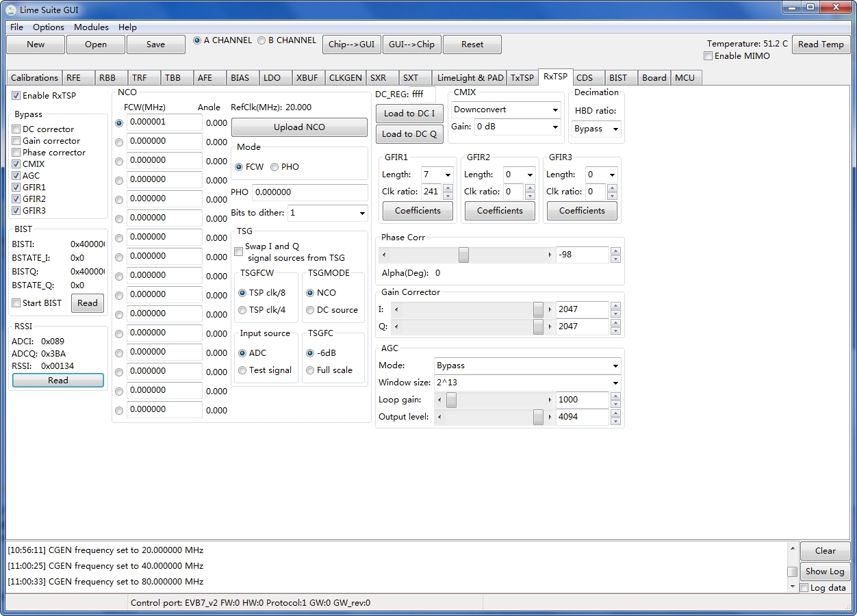This screenshot has width=857, height=616.
Task: Click the AGC Output level left arrow
Action: [439, 417]
